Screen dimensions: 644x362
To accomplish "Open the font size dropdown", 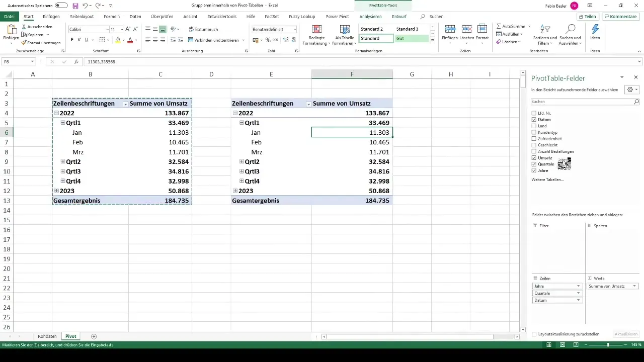I will (121, 29).
